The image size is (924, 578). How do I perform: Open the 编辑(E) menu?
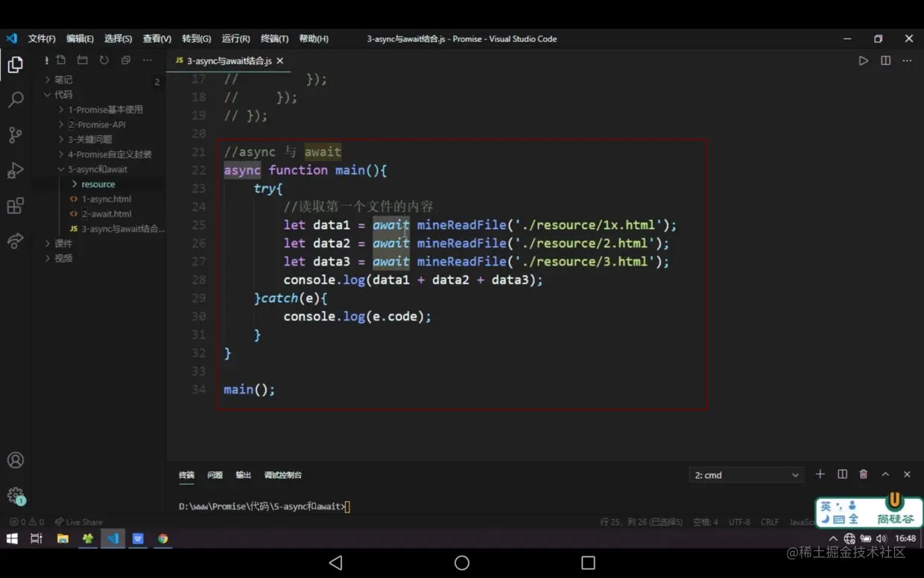point(80,39)
